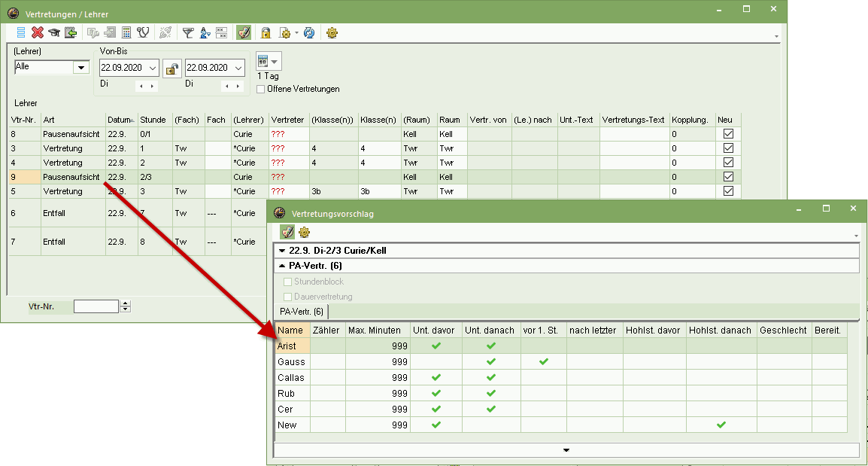Sort by the Datum column header
The width and height of the screenshot is (868, 466).
(x=120, y=120)
